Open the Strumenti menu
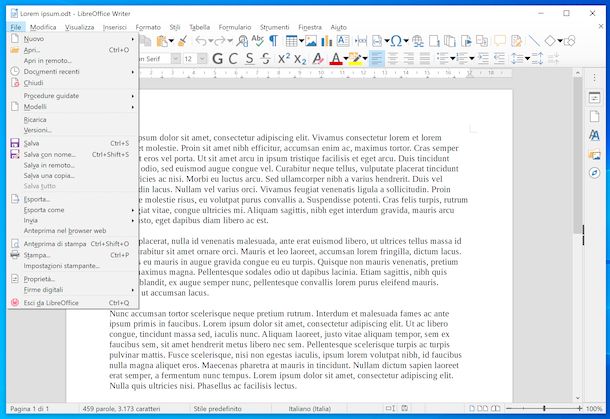The width and height of the screenshot is (610, 419). (275, 27)
